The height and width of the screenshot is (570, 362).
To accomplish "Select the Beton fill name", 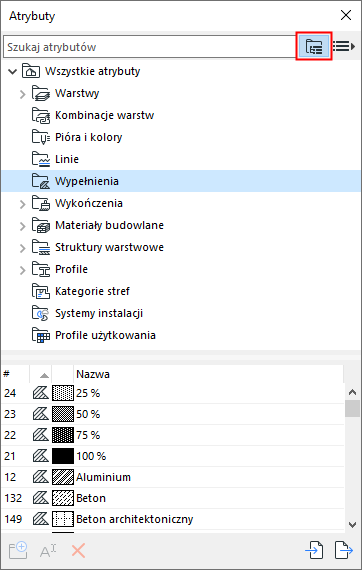I will (x=91, y=498).
